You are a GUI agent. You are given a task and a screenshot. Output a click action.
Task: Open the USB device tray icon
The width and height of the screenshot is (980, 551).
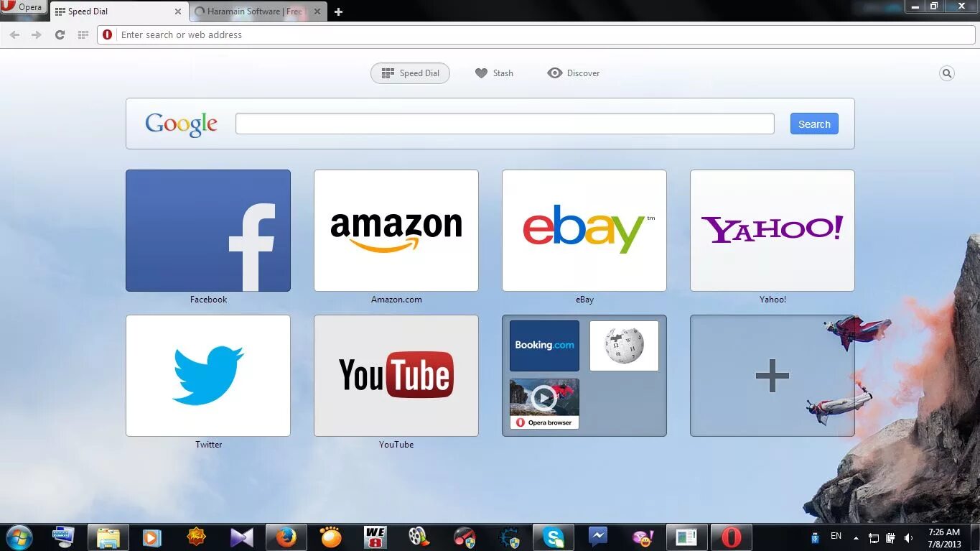[x=815, y=537]
